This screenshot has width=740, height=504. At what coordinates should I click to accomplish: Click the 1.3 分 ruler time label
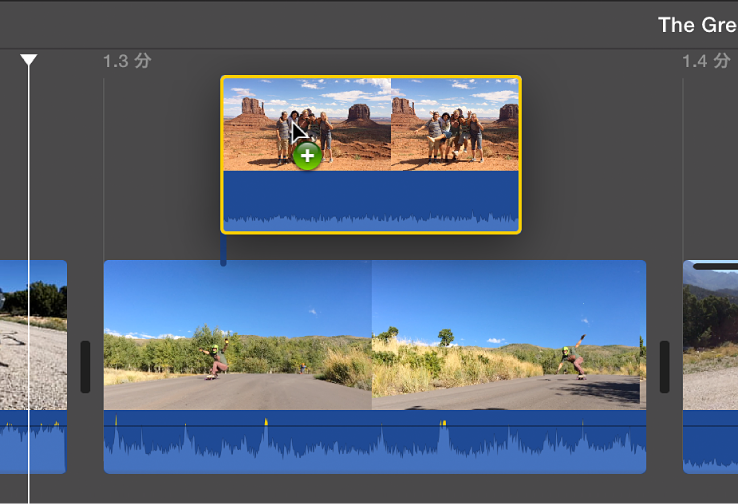coord(127,61)
